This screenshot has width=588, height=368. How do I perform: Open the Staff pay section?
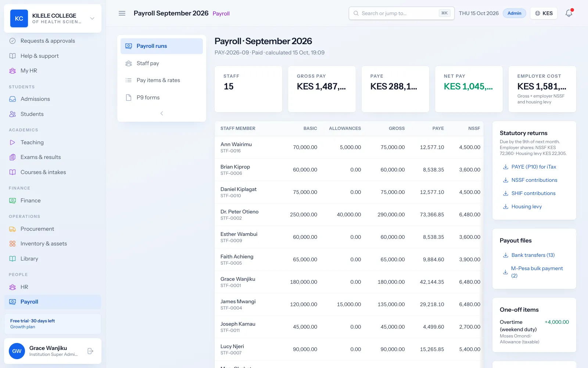coord(162,63)
